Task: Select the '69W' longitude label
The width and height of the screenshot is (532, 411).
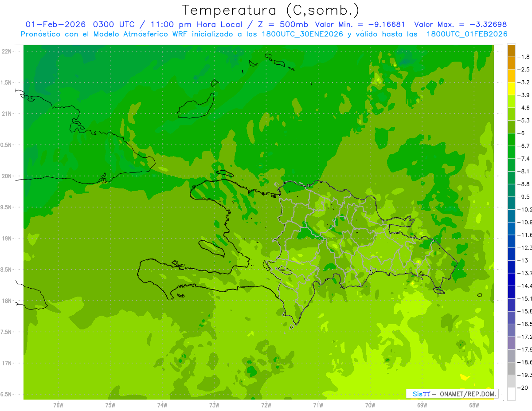Action: click(422, 406)
